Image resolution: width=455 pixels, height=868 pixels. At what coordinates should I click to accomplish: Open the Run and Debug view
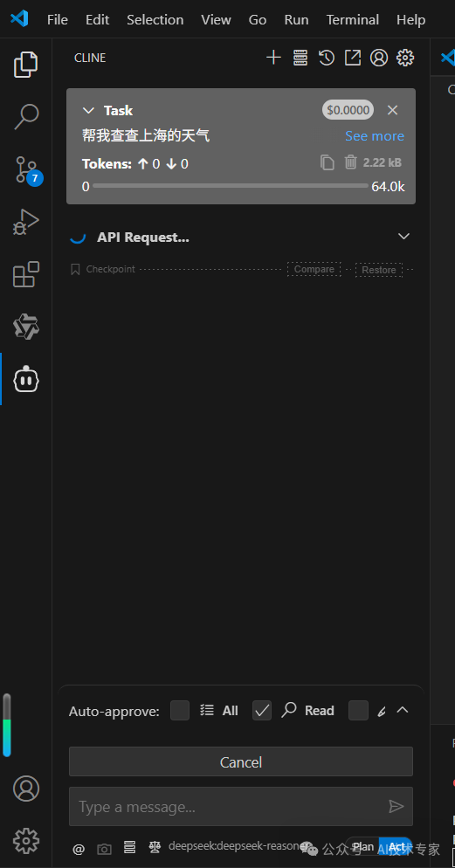25,222
